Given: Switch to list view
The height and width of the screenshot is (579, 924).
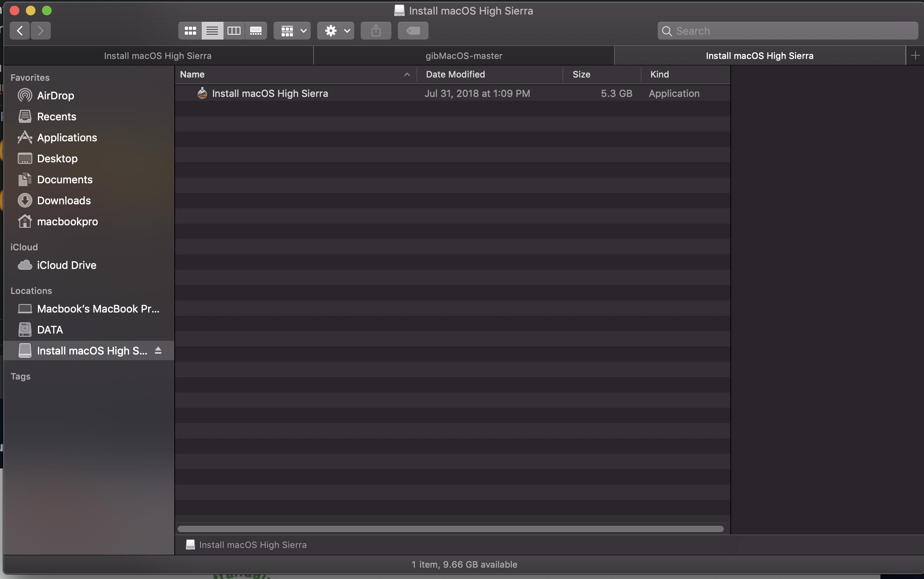Looking at the screenshot, I should tap(212, 31).
